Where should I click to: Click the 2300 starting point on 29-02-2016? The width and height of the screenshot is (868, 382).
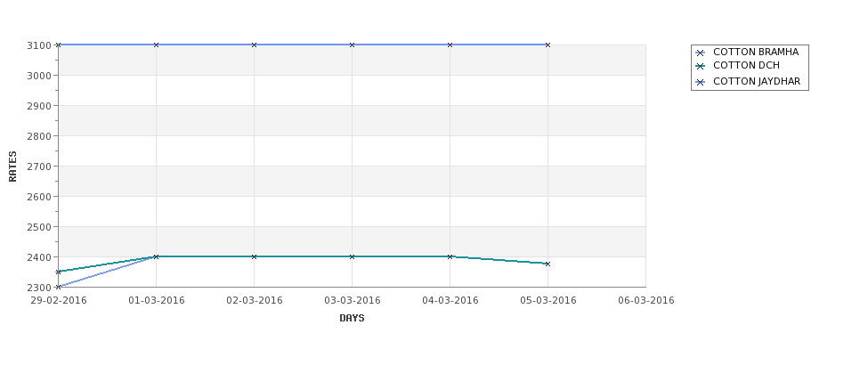(x=58, y=287)
